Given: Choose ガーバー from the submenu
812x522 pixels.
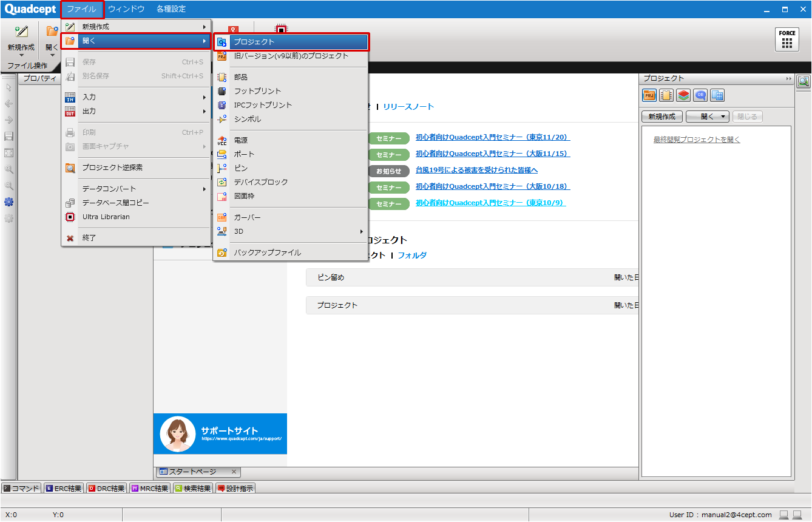Looking at the screenshot, I should 291,217.
